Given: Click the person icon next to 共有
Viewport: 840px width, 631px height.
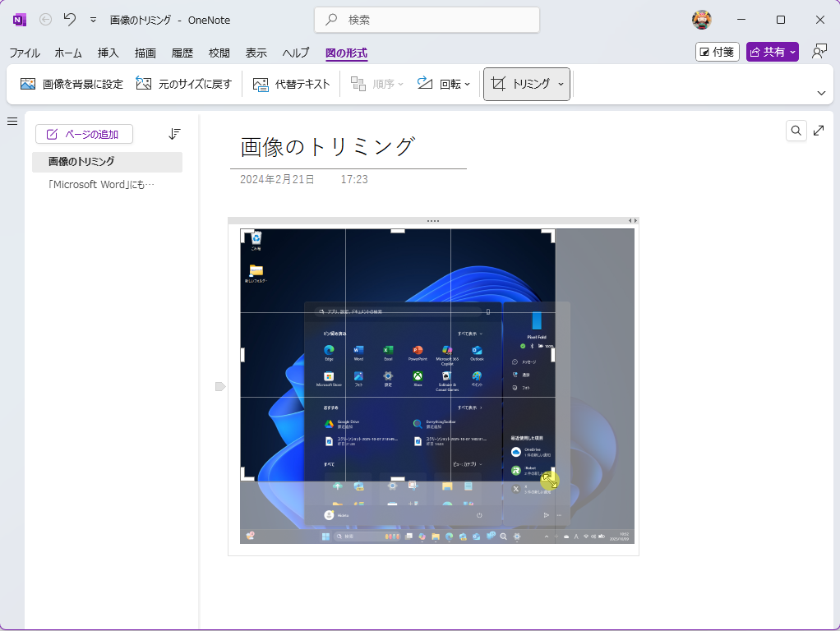Looking at the screenshot, I should click(x=819, y=51).
